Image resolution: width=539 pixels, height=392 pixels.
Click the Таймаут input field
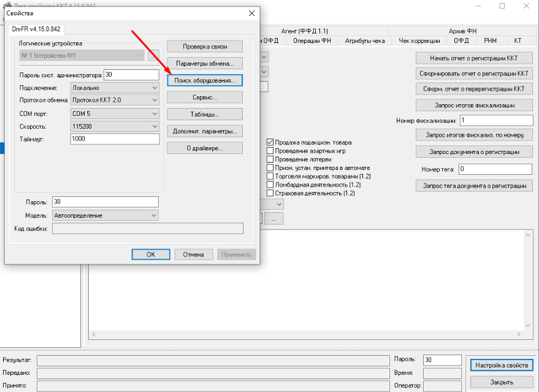[115, 139]
